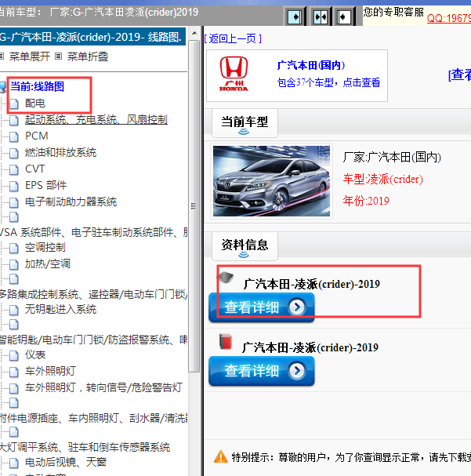Viewport: 471px width, 476px height.
Task: Open 广汽本田(国内) manufacturer link
Action: 311,65
